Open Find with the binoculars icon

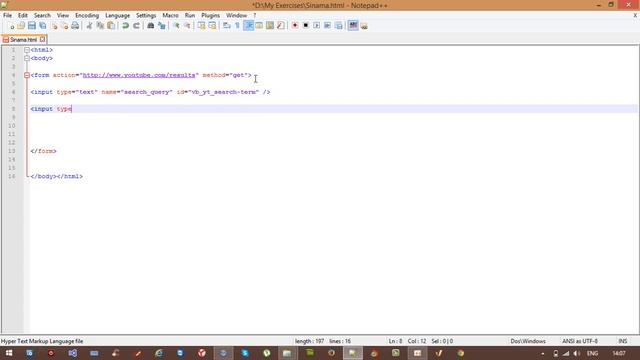pos(151,26)
